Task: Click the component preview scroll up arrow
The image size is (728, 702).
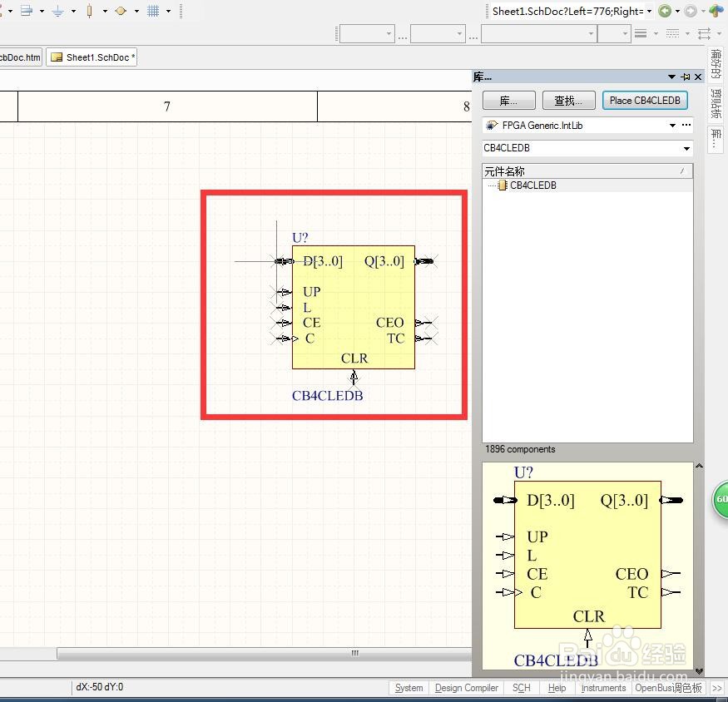Action: pyautogui.click(x=699, y=466)
